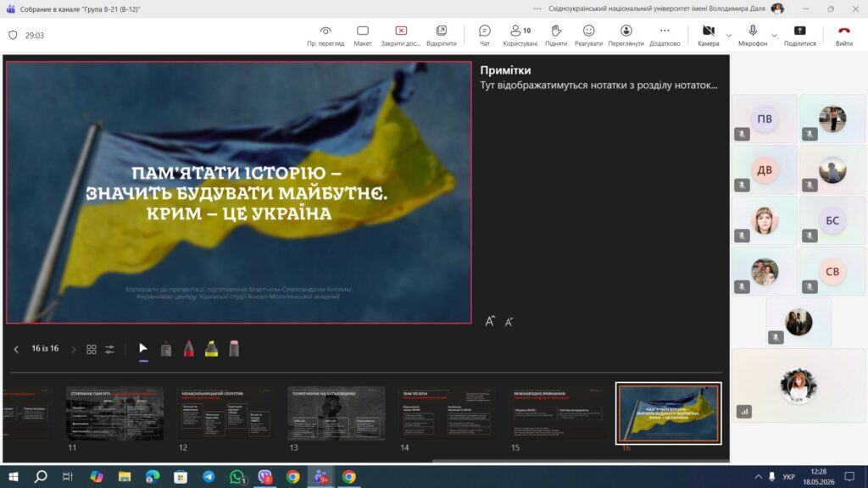Open Windows taskbar search

pos(41,476)
